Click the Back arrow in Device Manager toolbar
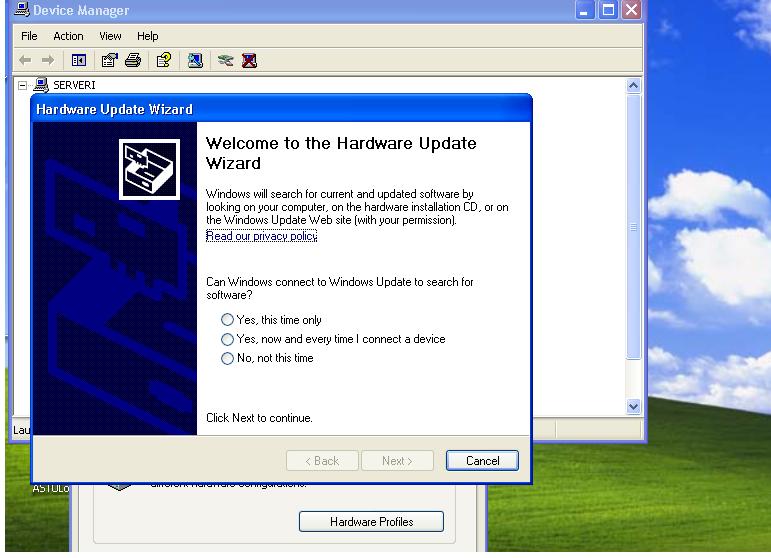Screen dimensions: 771x558 click(x=25, y=60)
